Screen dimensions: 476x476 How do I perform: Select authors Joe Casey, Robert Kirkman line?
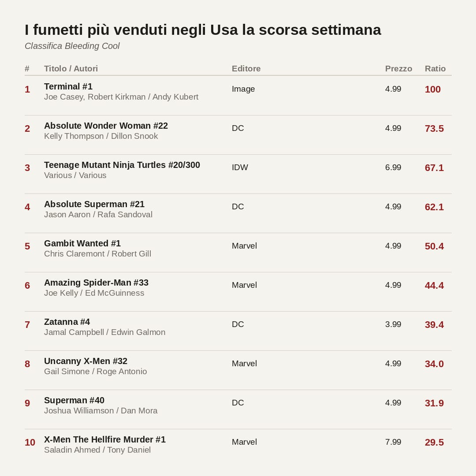121,97
